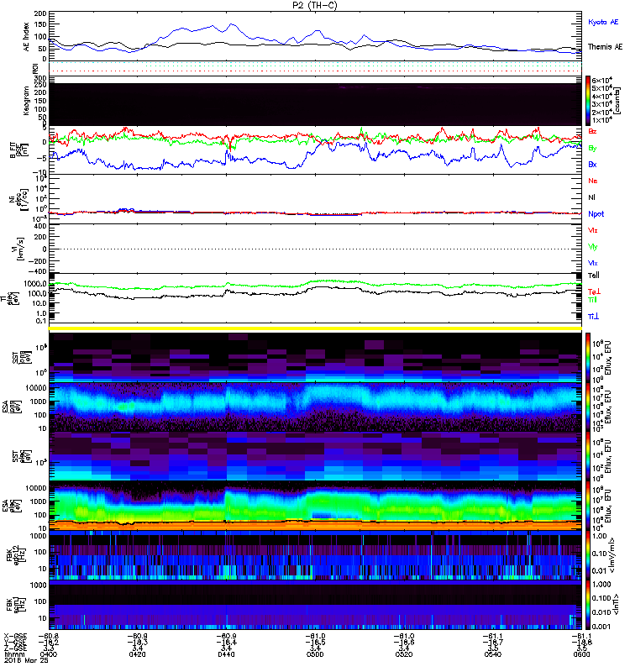
Task: Click the FBK scm1 magnetic field spectrogram
Action: [315, 605]
